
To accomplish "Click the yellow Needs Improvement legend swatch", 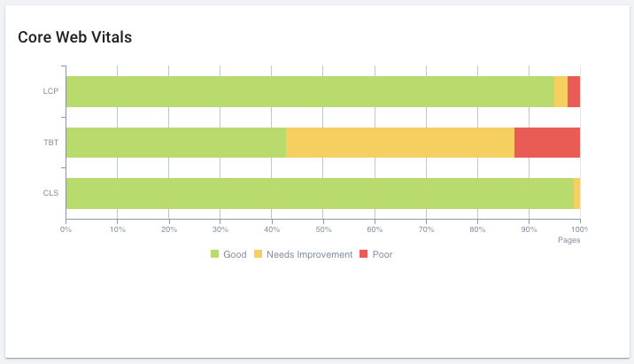I will coord(259,255).
